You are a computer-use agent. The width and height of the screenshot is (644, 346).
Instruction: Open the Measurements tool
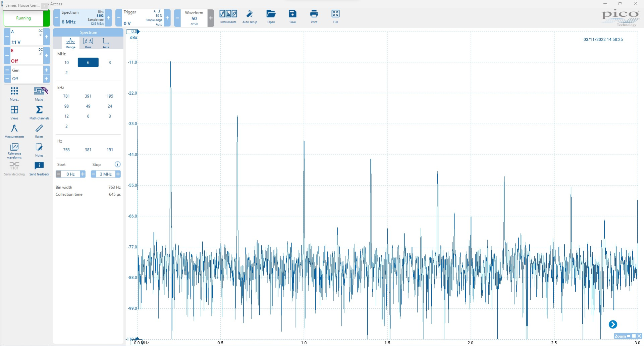coord(14,131)
